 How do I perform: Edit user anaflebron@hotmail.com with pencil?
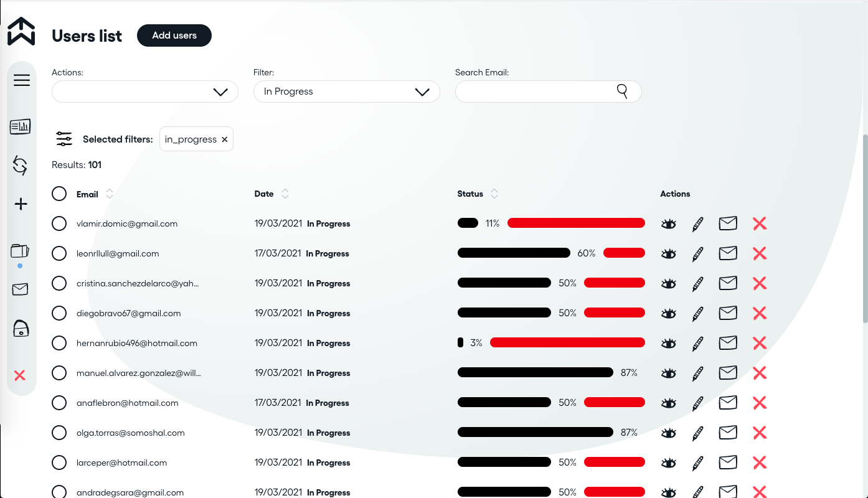tap(698, 403)
